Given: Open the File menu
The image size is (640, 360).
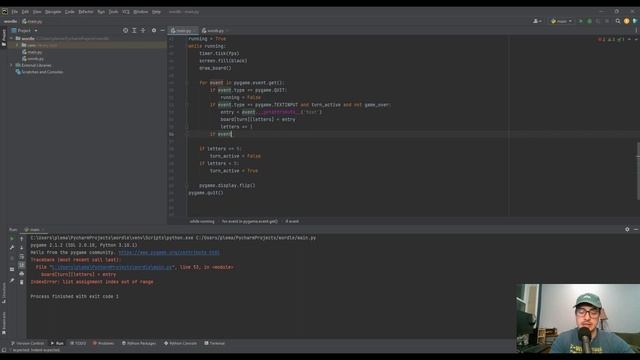Looking at the screenshot, I should click(x=15, y=12).
